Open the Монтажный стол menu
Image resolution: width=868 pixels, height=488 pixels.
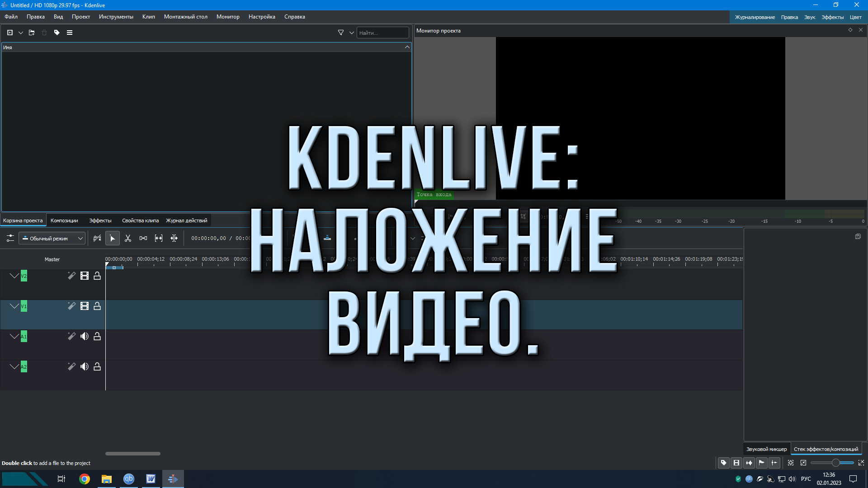(186, 17)
